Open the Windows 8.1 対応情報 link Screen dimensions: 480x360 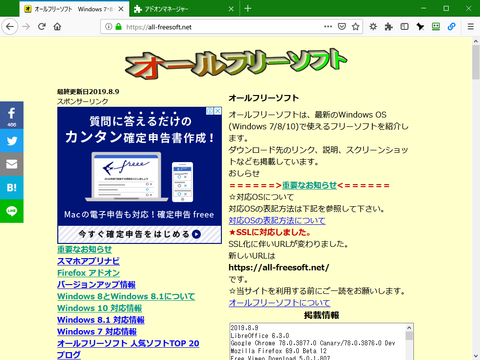(x=101, y=320)
